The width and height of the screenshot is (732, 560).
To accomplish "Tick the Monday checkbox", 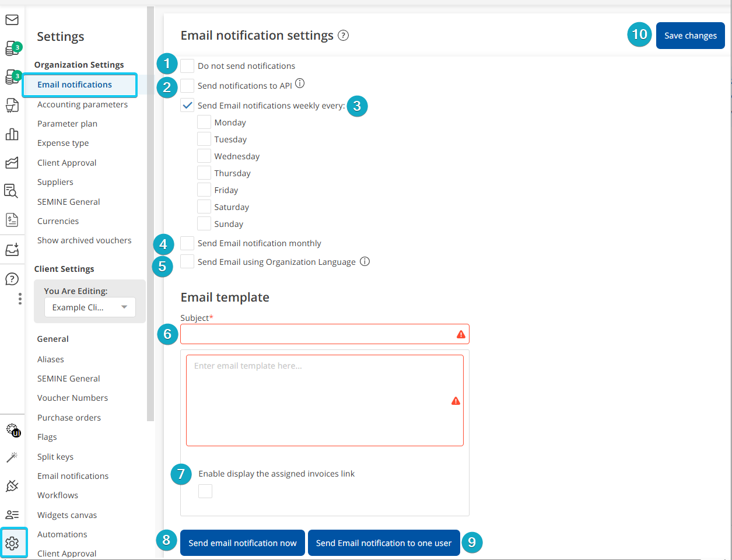I will (204, 123).
